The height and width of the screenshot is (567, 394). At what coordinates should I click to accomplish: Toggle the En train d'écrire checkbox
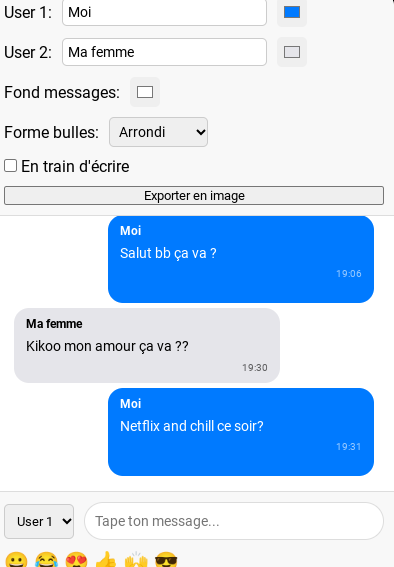[x=10, y=166]
